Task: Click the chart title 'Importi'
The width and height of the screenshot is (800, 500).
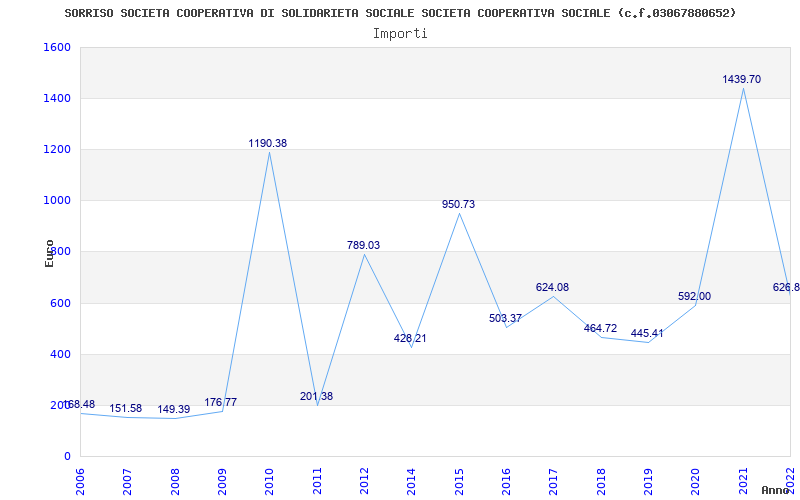Action: 400,34
